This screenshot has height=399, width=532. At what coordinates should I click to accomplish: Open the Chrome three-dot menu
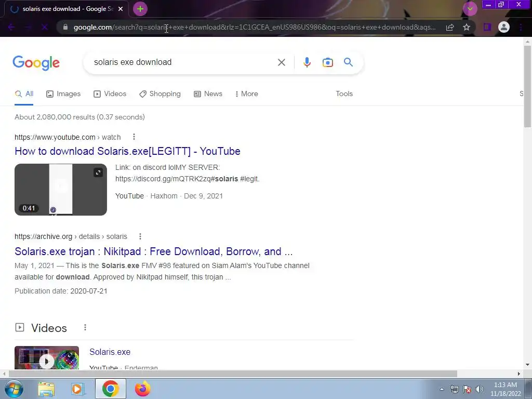tap(521, 27)
